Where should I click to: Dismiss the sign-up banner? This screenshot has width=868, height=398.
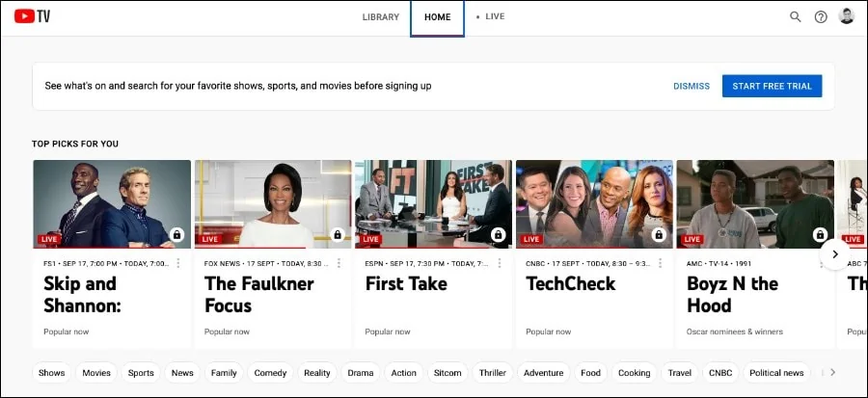coord(692,86)
